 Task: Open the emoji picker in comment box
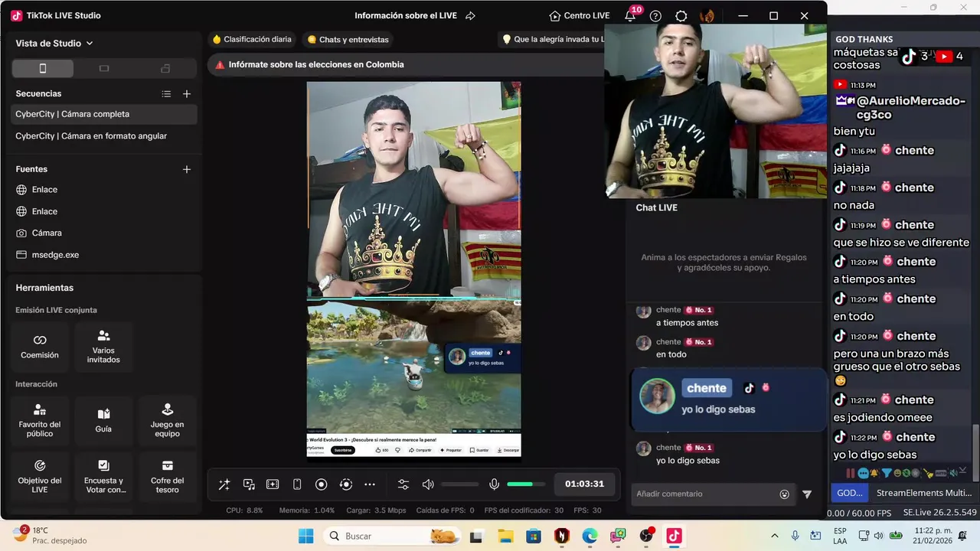click(x=784, y=494)
